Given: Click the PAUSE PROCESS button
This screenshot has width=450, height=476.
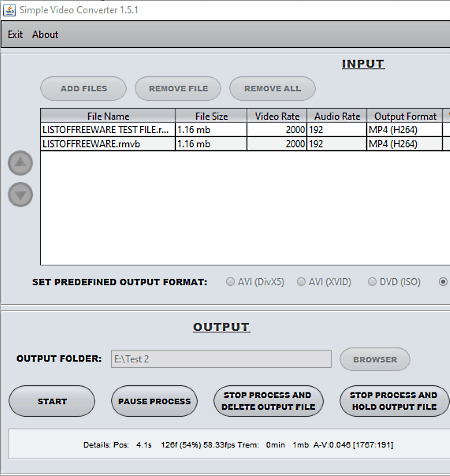Looking at the screenshot, I should (x=154, y=401).
